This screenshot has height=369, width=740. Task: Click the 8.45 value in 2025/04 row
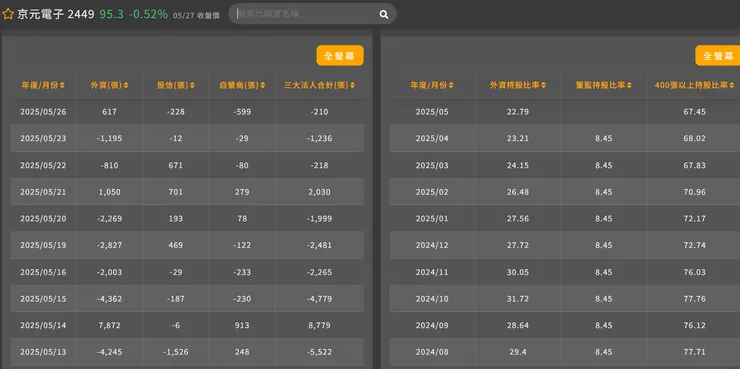click(x=604, y=139)
